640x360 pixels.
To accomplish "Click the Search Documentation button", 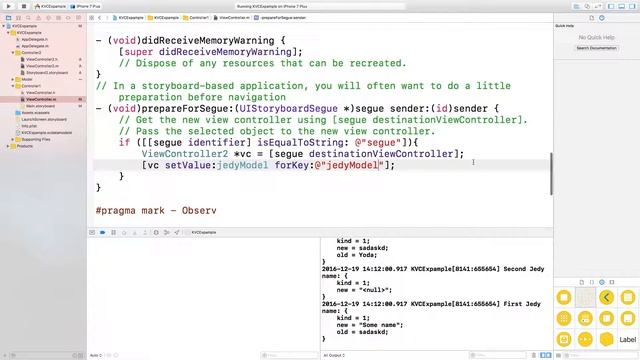I will [596, 48].
